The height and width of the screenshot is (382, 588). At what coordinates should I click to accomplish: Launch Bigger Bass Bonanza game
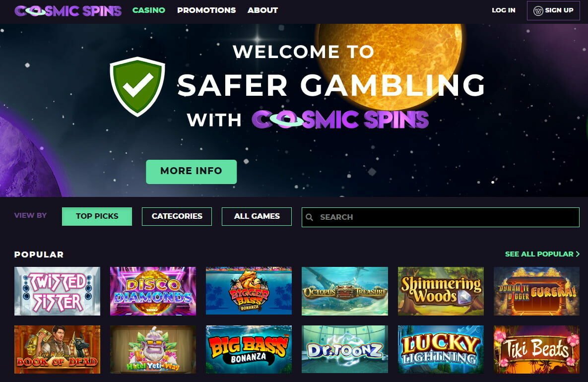coord(249,291)
